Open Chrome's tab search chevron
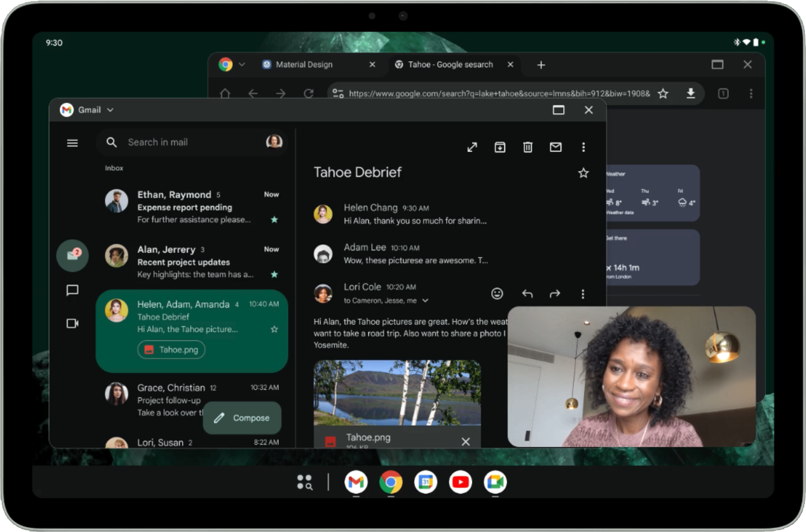The height and width of the screenshot is (532, 806). [x=242, y=64]
